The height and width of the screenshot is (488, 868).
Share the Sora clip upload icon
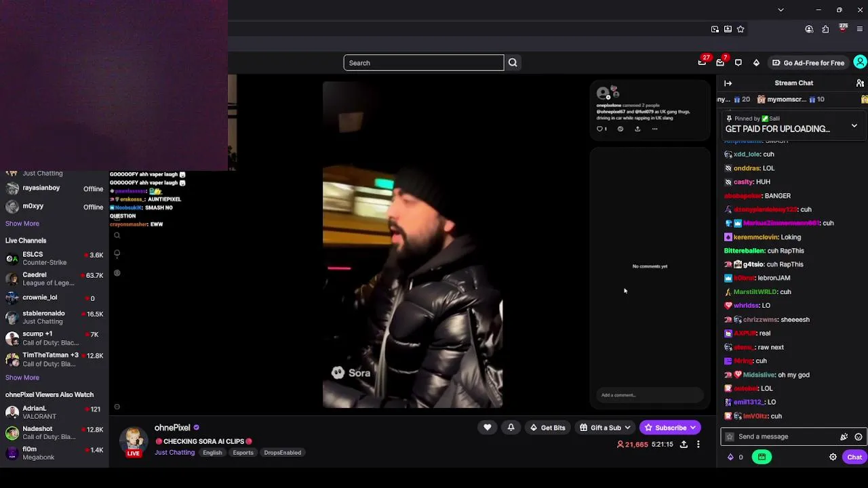coord(637,129)
